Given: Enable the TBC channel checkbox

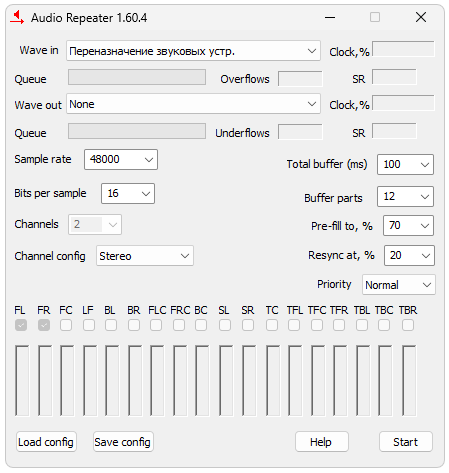Looking at the screenshot, I should tap(384, 325).
